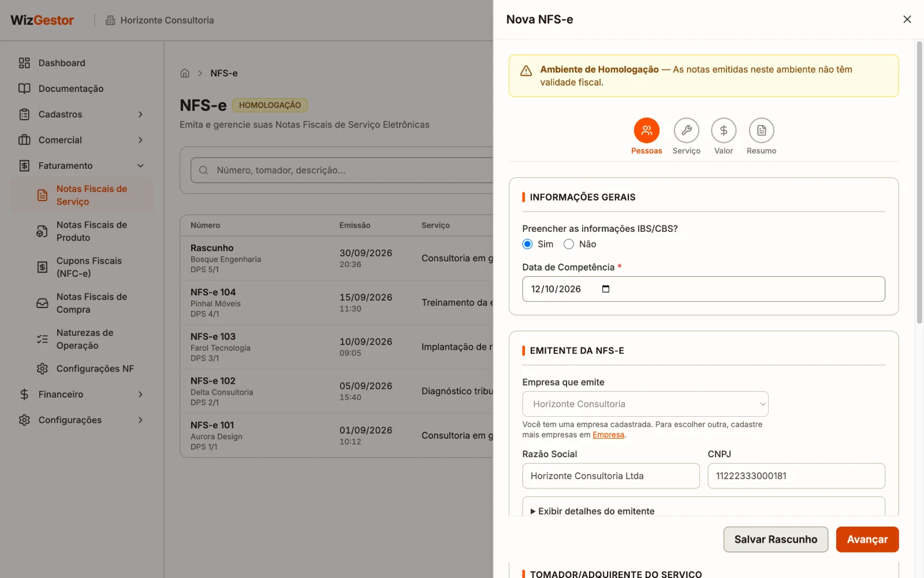Expand Exibir detalhes do emitente
This screenshot has height=578, width=924.
tap(593, 511)
